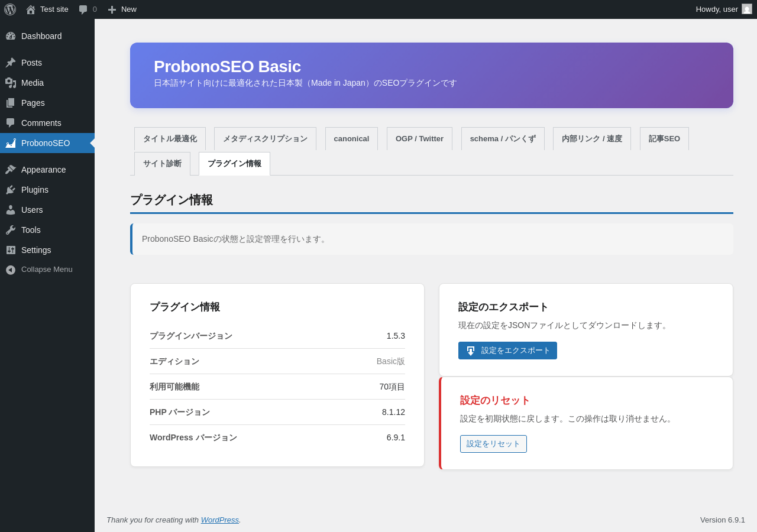Collapse the admin sidebar menu
Screen dimensions: 757x532
pos(47,270)
